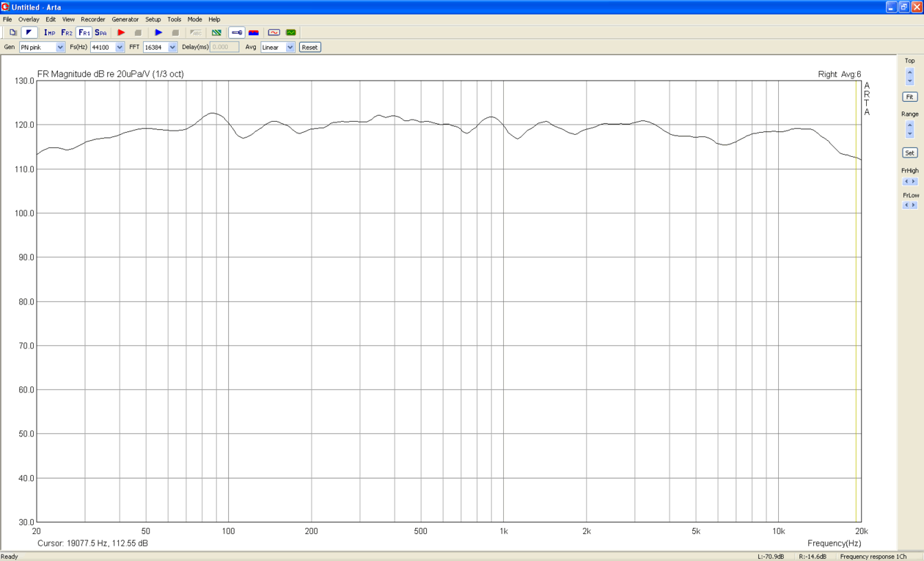Switch to FR1 single-channel frequency response mode
The width and height of the screenshot is (924, 561).
click(x=84, y=32)
